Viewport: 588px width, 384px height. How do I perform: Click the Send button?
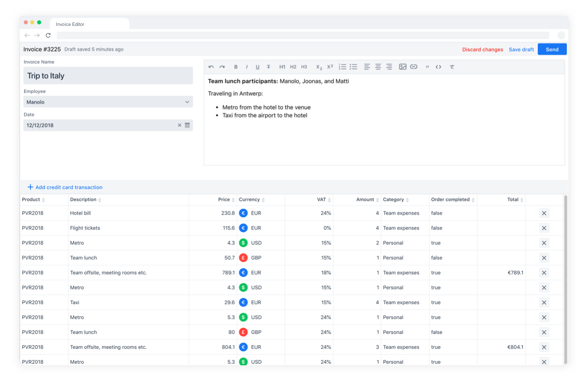pos(552,50)
